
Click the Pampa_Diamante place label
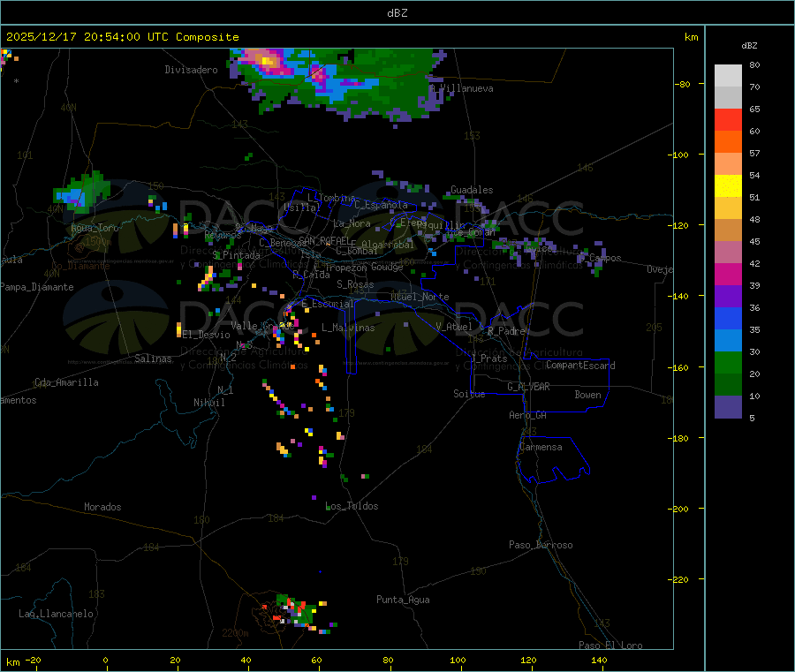pyautogui.click(x=36, y=287)
